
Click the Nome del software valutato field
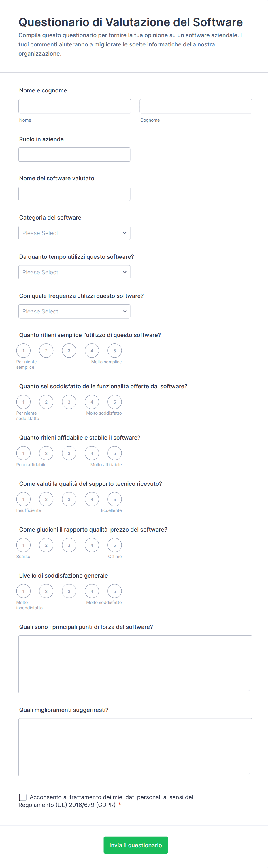[x=74, y=194]
